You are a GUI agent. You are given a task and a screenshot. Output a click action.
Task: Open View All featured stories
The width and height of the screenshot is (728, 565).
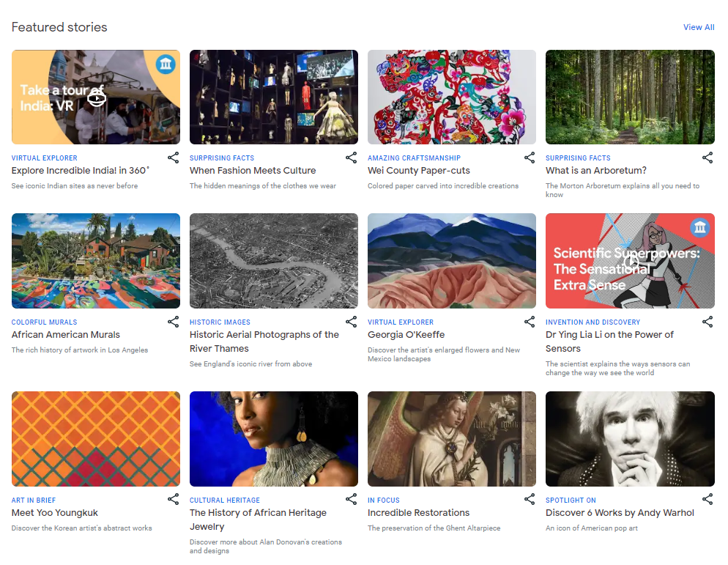click(x=699, y=27)
